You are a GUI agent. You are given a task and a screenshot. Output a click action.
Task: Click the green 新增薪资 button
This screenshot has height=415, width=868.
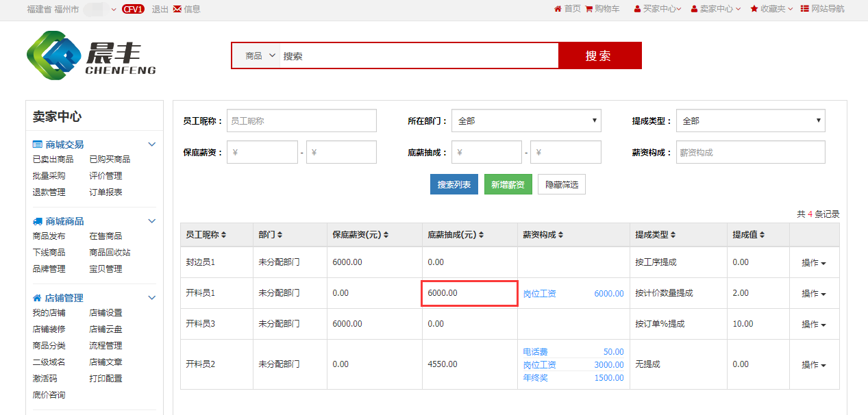[x=508, y=185]
